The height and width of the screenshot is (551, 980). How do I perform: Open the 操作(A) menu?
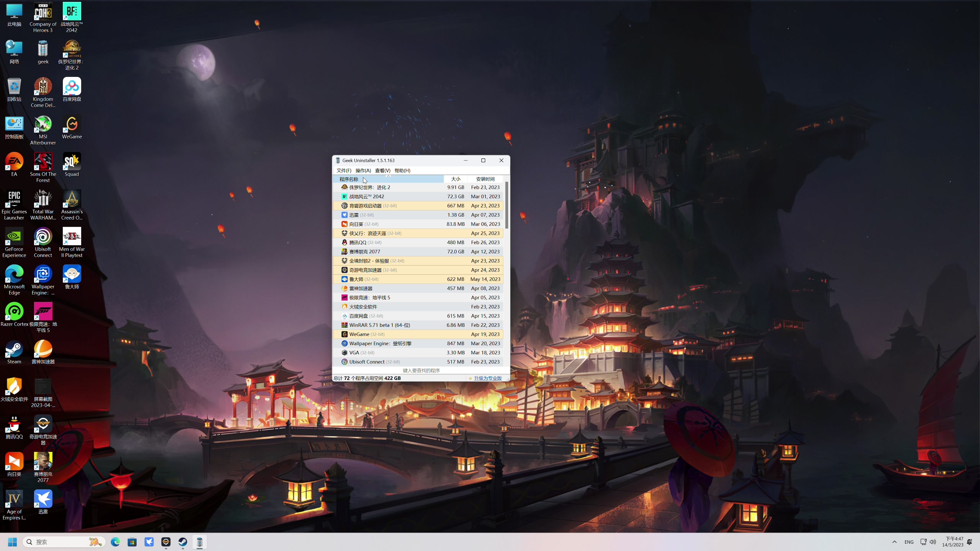click(x=363, y=171)
